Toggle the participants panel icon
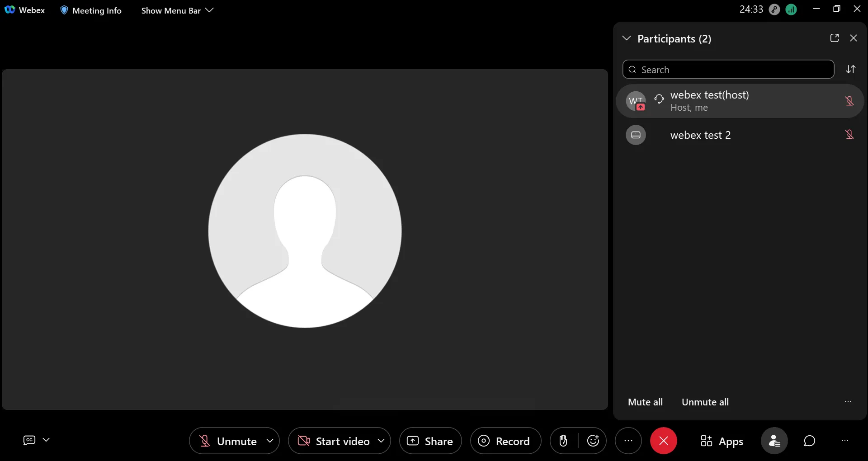This screenshot has height=461, width=868. click(774, 441)
